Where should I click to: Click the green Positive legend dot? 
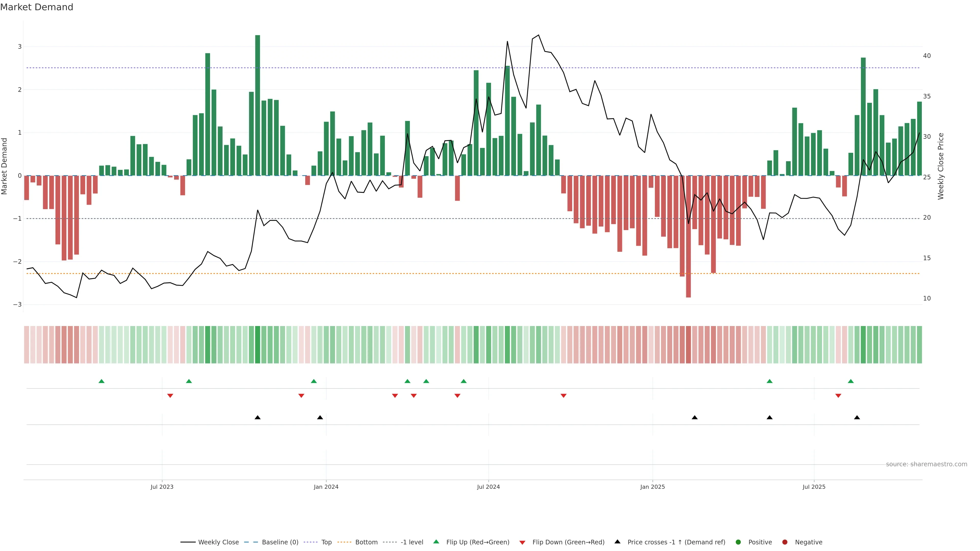click(738, 542)
